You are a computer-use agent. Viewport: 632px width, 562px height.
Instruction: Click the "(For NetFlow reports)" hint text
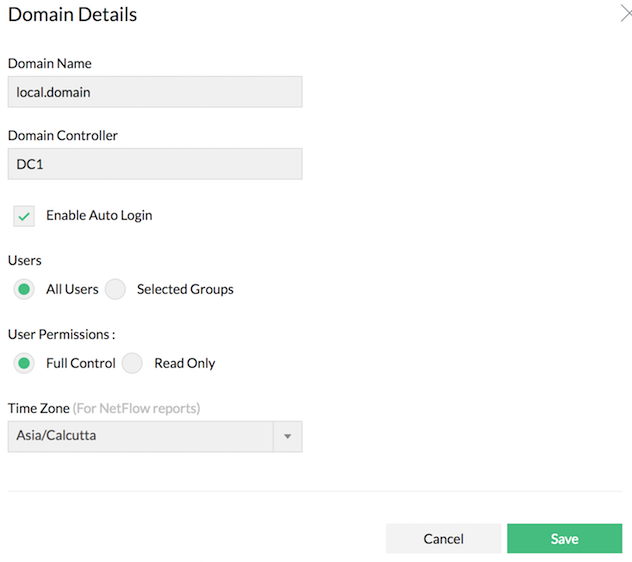tap(136, 408)
